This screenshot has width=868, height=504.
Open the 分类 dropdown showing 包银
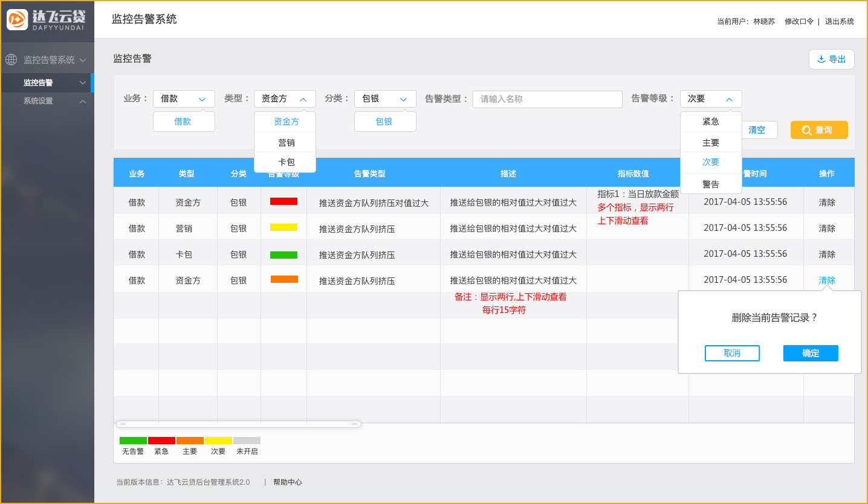click(385, 99)
